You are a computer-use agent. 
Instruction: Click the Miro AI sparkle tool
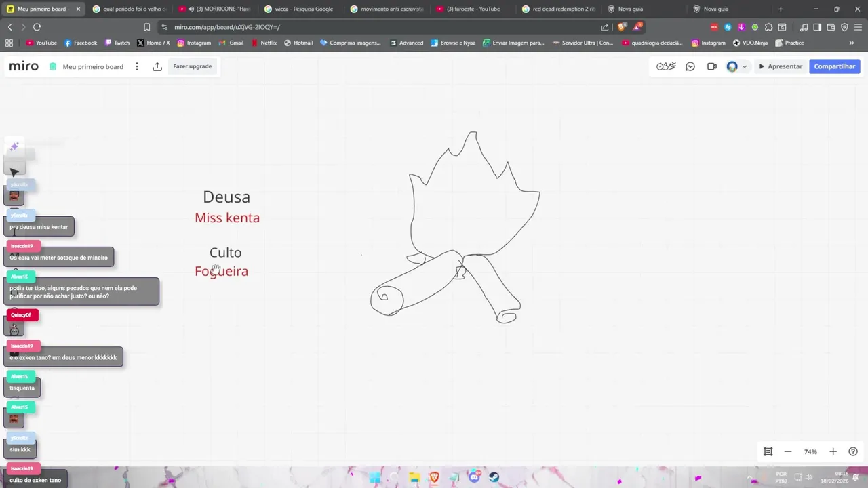click(14, 146)
